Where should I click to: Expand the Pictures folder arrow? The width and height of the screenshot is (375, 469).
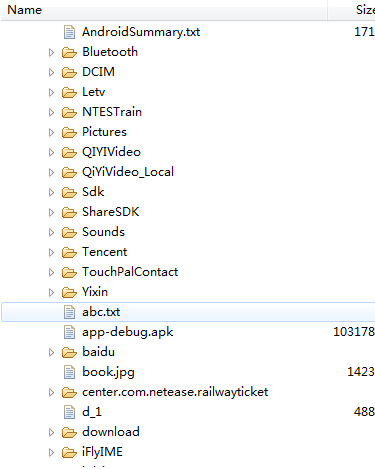pyautogui.click(x=51, y=132)
